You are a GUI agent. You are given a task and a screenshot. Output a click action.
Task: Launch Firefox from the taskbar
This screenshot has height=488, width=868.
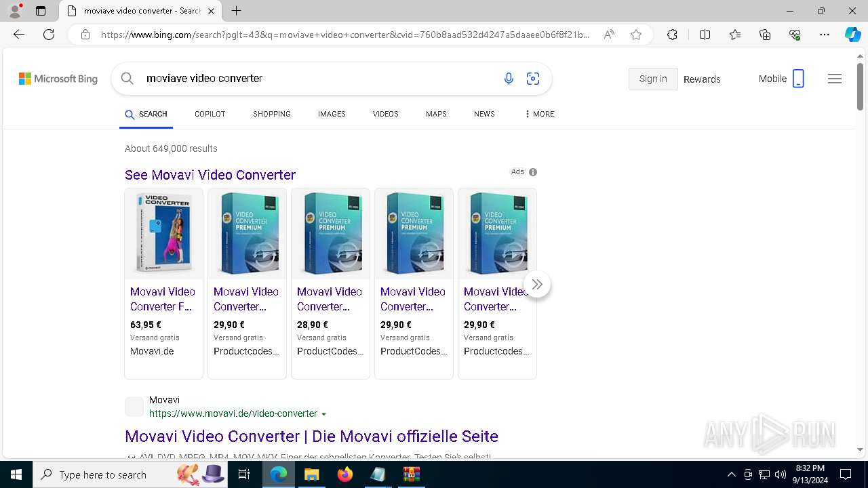[x=344, y=474]
